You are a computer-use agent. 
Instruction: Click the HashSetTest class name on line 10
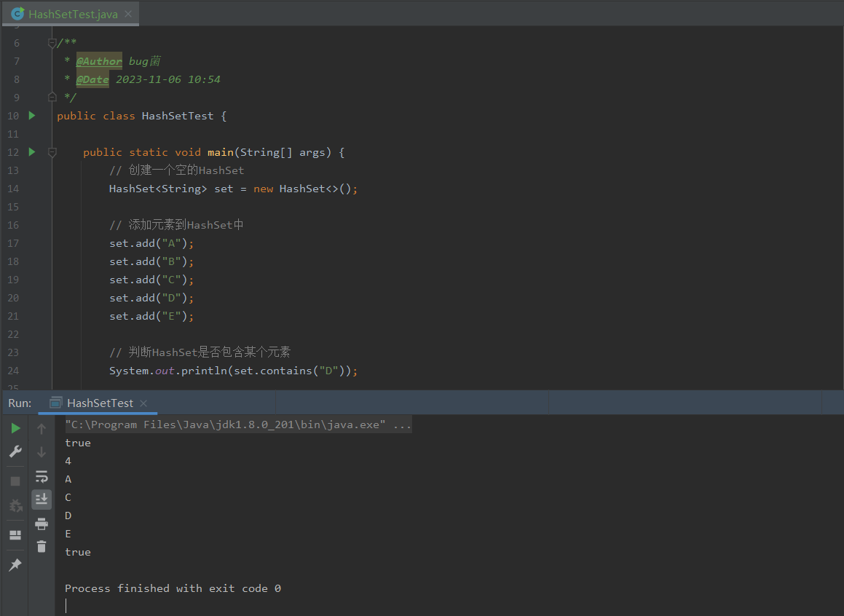tap(178, 117)
